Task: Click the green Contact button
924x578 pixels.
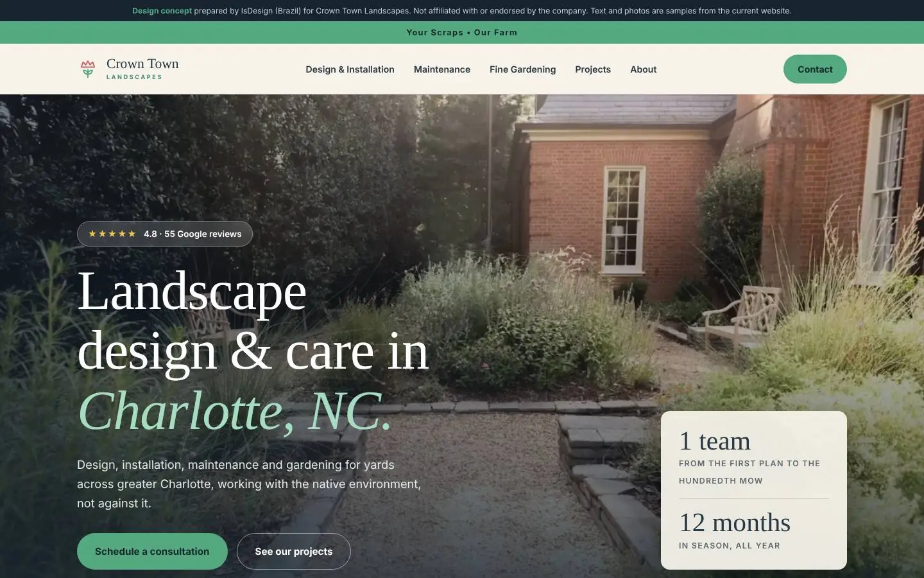Action: pos(815,69)
